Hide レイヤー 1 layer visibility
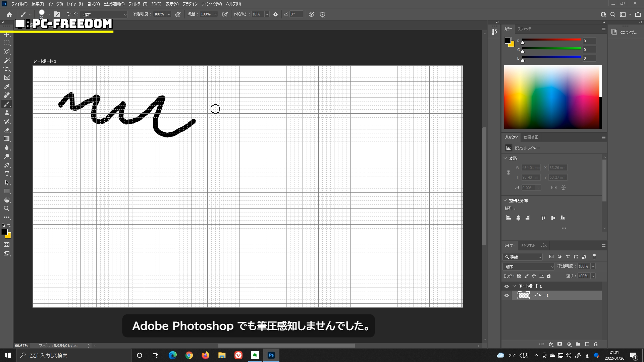The image size is (644, 362). pyautogui.click(x=506, y=295)
